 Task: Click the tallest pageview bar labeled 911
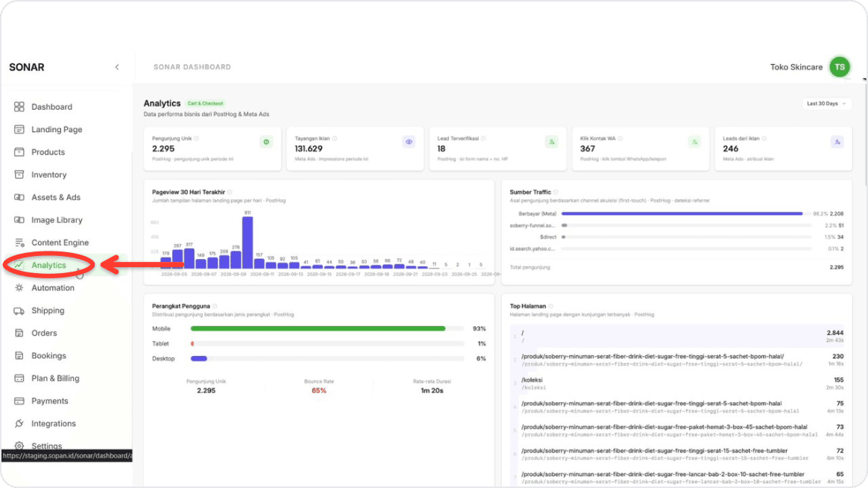pos(248,243)
